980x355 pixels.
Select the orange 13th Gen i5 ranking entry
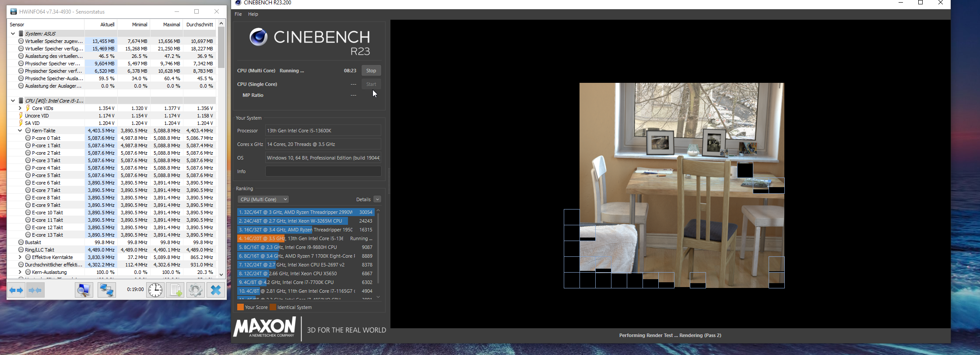point(306,238)
